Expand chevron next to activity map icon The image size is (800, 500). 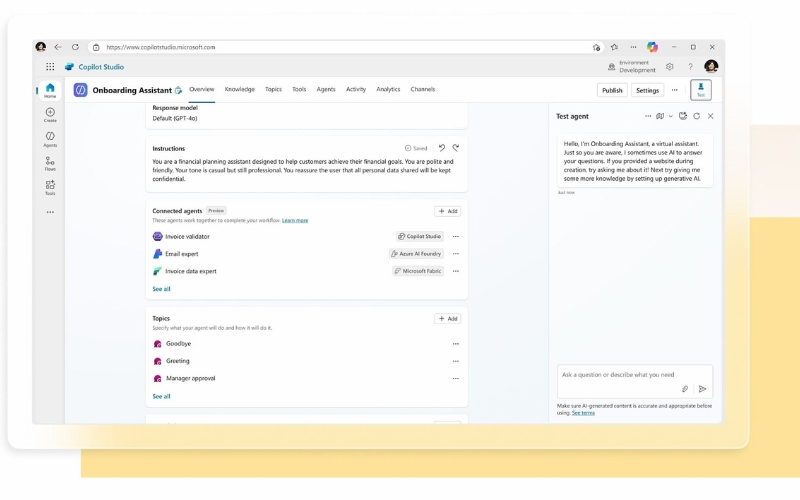[x=670, y=116]
